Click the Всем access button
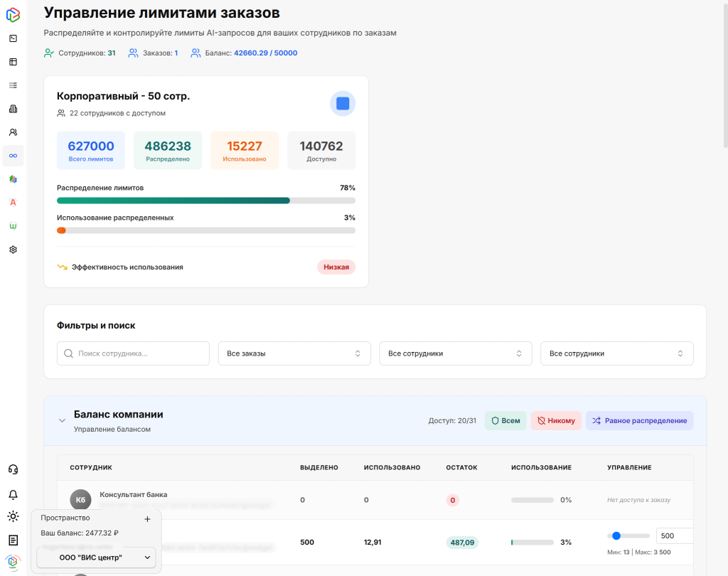Screen dimensions: 728x576 [x=505, y=420]
